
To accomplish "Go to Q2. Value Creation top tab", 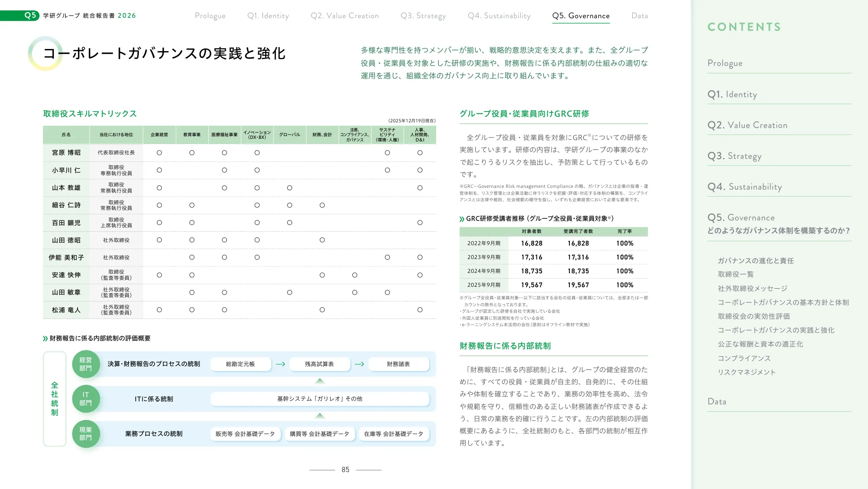I will point(345,16).
